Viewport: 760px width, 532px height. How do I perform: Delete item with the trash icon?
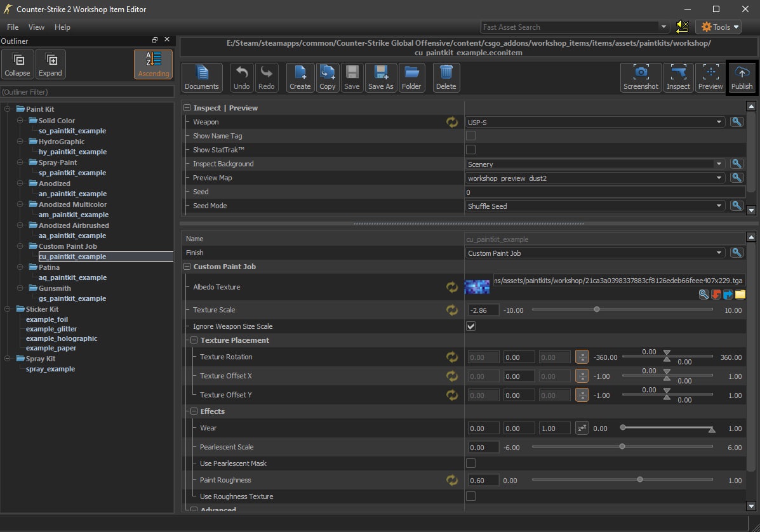(446, 78)
